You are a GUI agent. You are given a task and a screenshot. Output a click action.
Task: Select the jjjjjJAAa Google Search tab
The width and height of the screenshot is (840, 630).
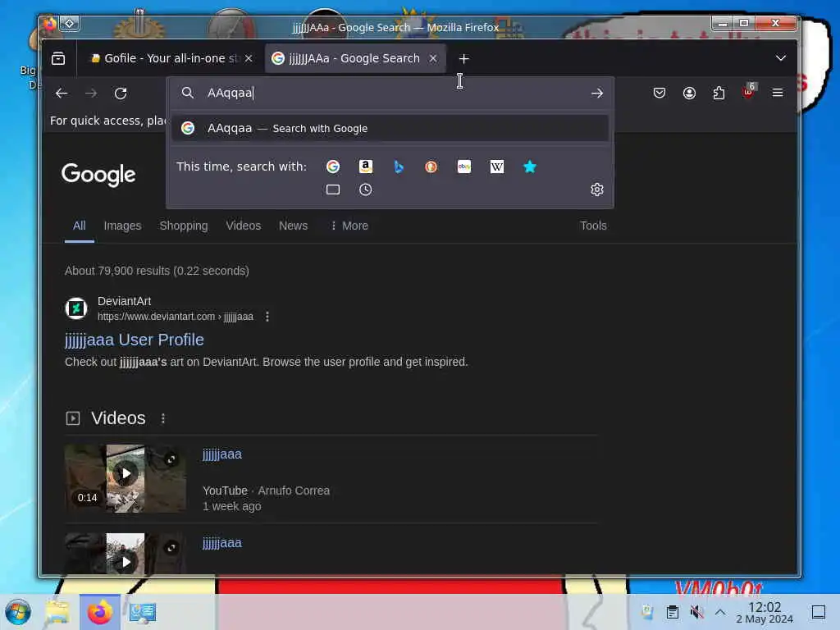(x=354, y=58)
